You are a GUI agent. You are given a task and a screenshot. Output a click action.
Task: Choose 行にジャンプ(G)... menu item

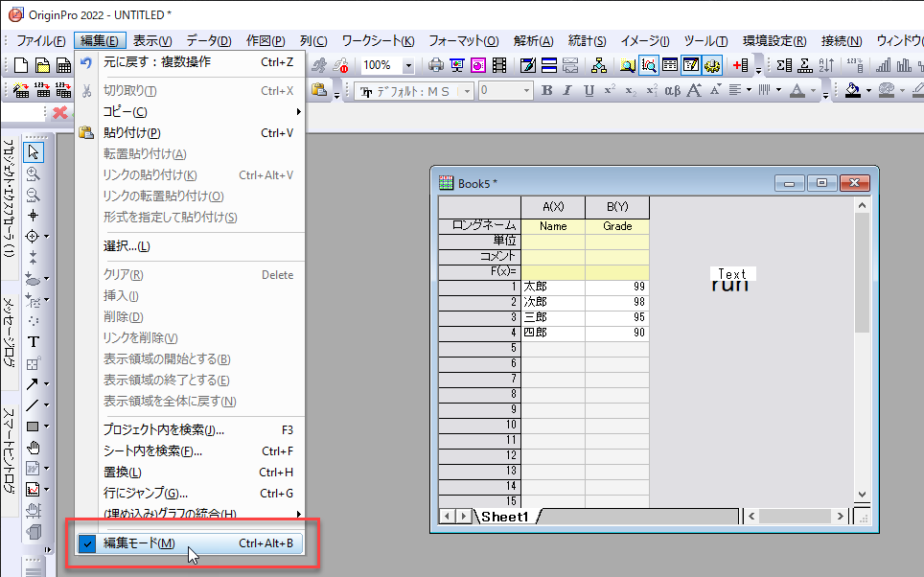[x=190, y=494]
